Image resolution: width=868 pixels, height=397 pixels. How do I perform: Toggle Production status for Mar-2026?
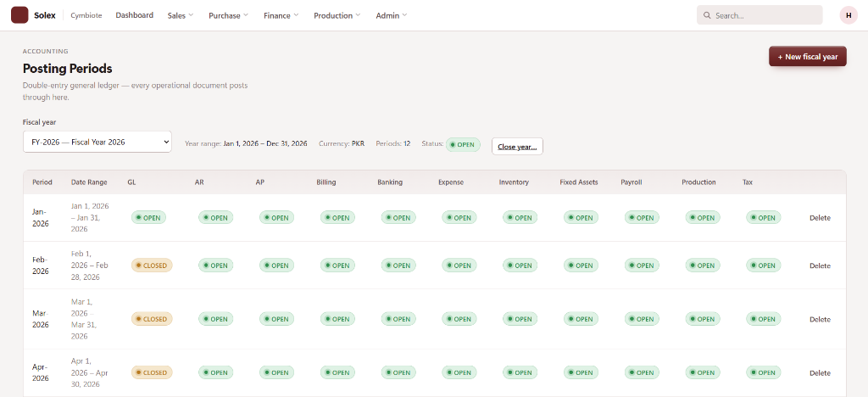click(x=703, y=319)
